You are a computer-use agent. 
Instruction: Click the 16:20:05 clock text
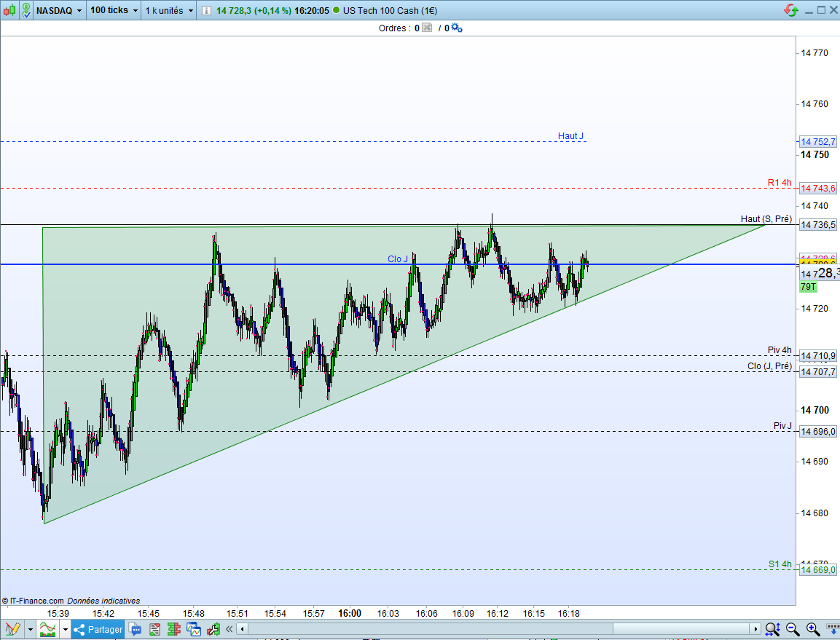[x=312, y=11]
